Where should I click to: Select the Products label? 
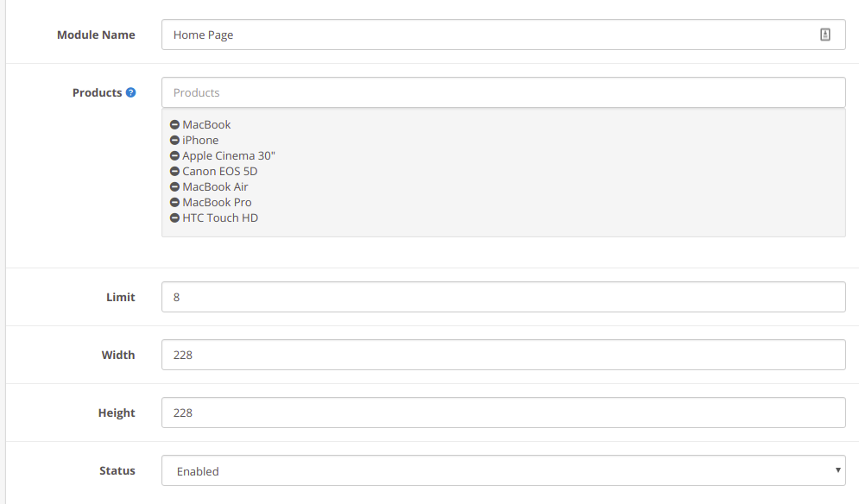click(x=97, y=92)
